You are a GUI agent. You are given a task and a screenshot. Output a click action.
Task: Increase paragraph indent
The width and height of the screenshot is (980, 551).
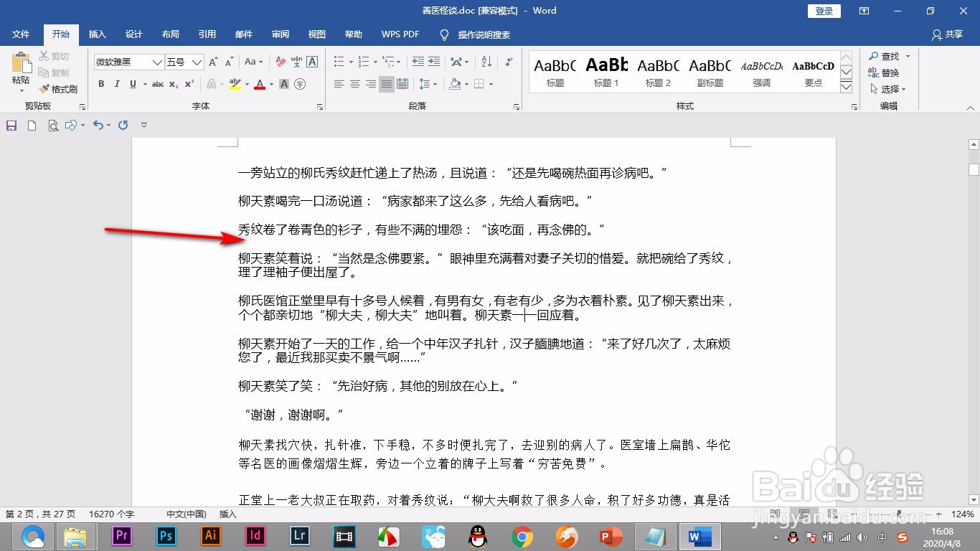click(435, 62)
